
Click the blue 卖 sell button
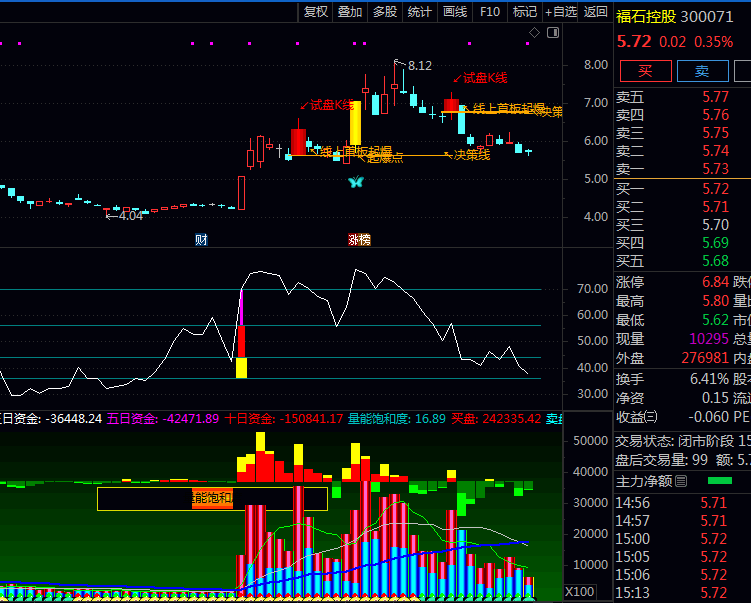702,71
